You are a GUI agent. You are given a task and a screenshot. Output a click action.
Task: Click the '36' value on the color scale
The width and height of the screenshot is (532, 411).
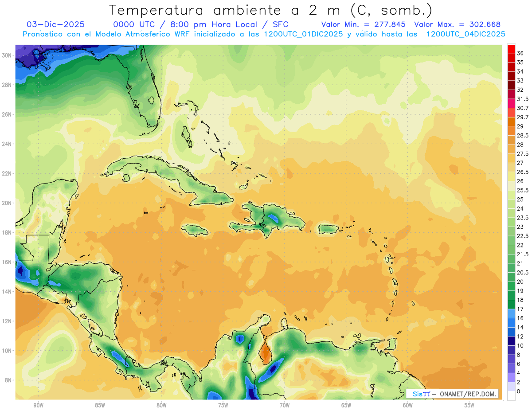coord(520,53)
